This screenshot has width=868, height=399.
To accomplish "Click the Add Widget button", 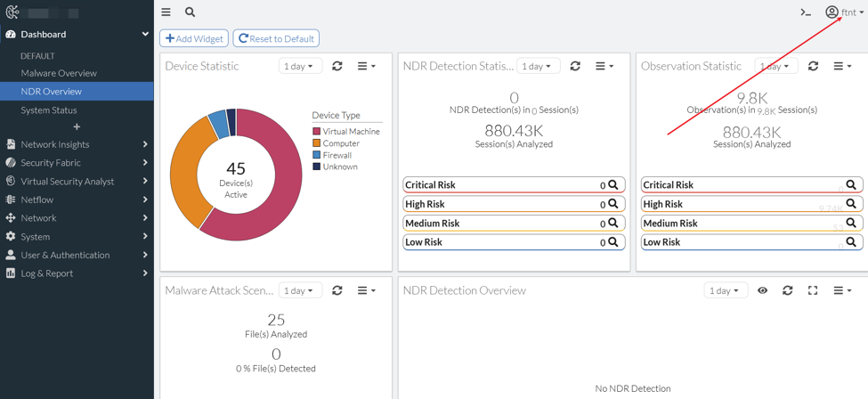I will [194, 39].
